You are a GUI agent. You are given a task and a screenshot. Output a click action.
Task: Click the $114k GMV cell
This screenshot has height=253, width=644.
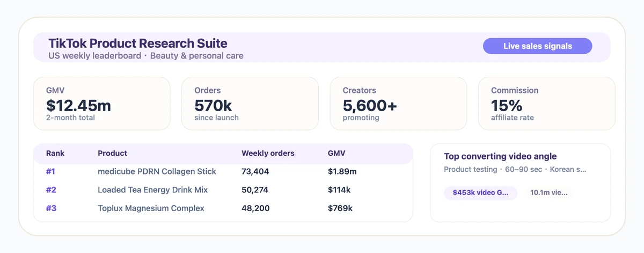(x=339, y=190)
